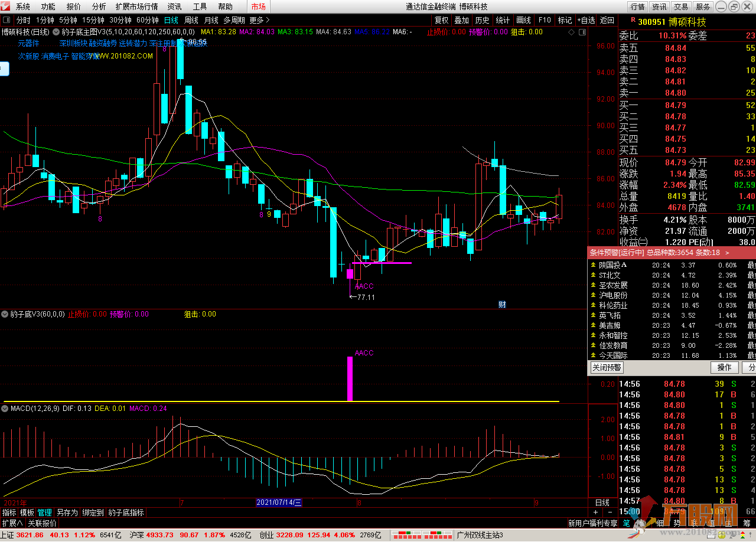This screenshot has height=542, width=756.
Task: Click the 财 finance marker on the chart
Action: click(x=502, y=305)
